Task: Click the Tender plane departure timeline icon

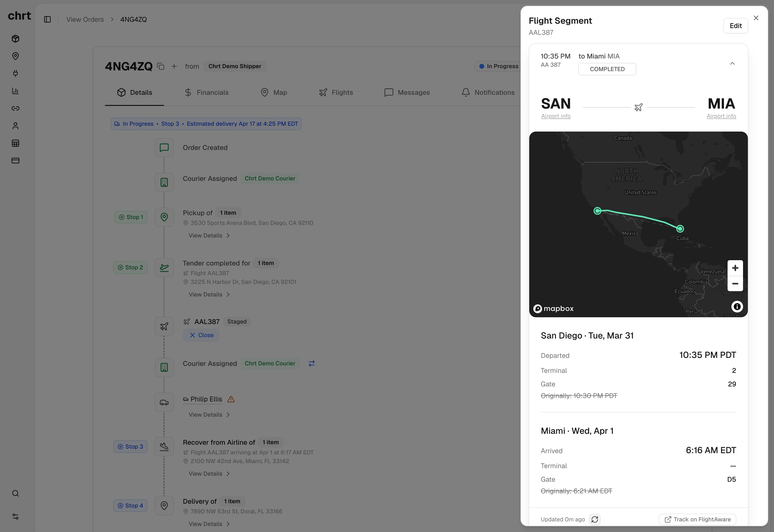Action: click(164, 267)
